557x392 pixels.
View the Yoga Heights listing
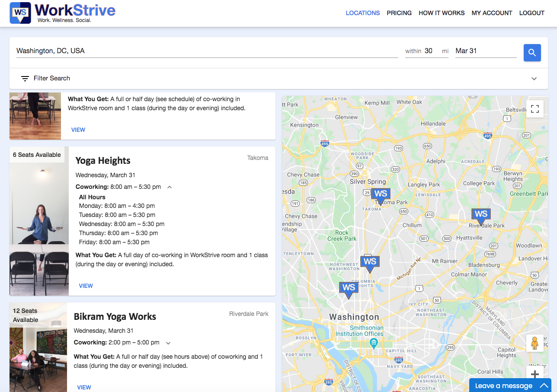coord(86,286)
